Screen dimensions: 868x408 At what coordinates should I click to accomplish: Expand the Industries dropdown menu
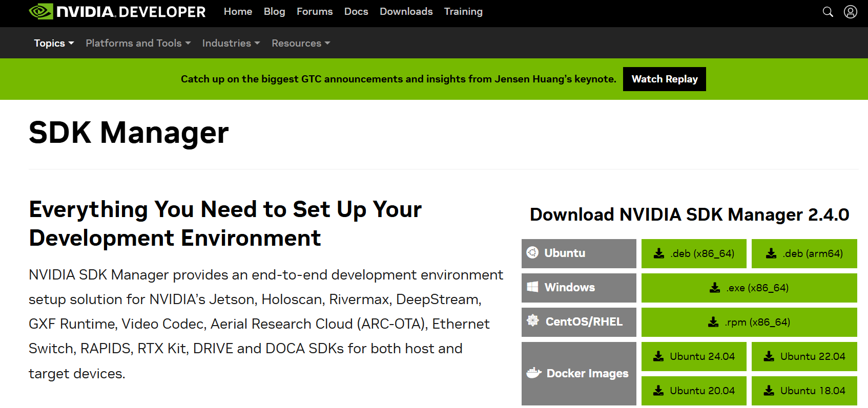click(231, 43)
